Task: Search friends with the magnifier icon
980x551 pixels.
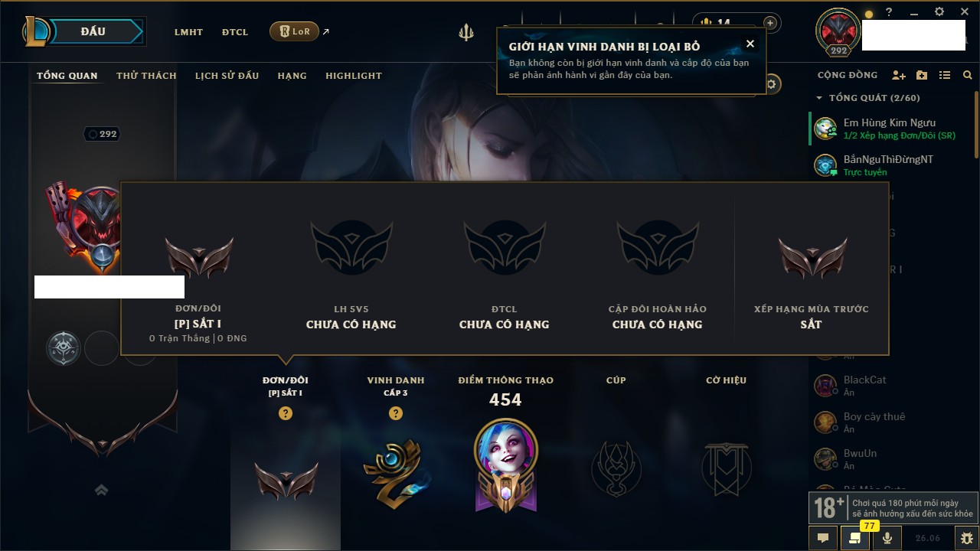Action: tap(968, 75)
